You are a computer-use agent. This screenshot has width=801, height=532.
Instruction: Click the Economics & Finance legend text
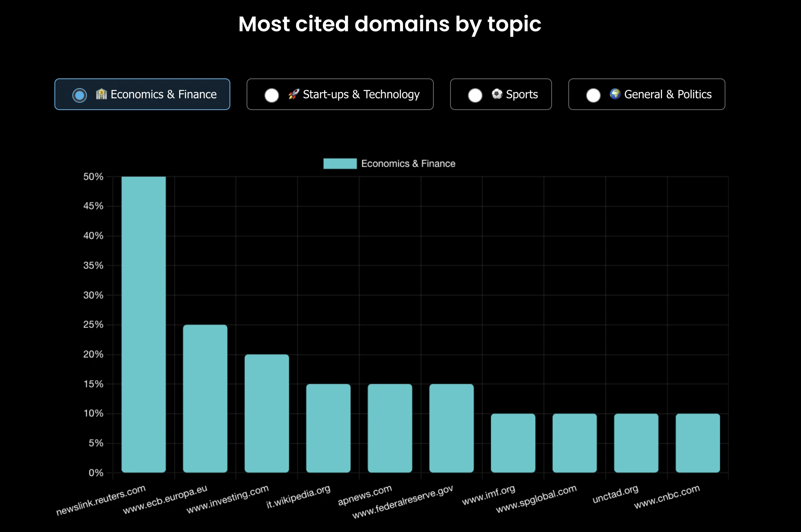tap(408, 164)
